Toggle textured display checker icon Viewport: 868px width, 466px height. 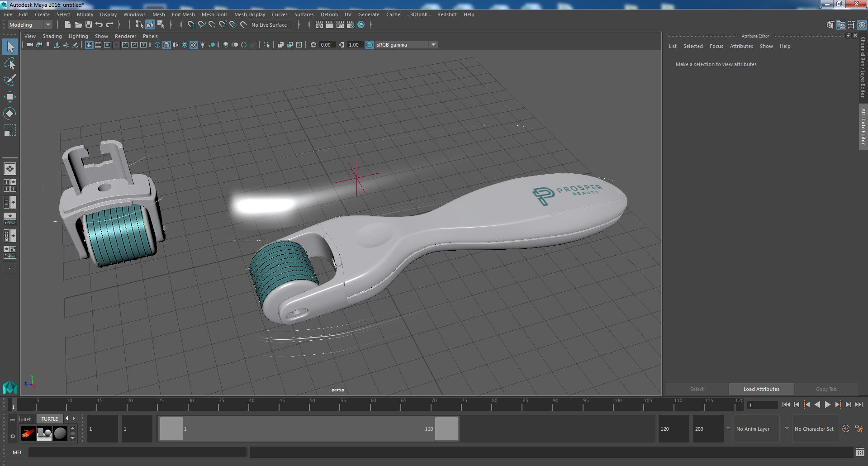pyautogui.click(x=194, y=45)
